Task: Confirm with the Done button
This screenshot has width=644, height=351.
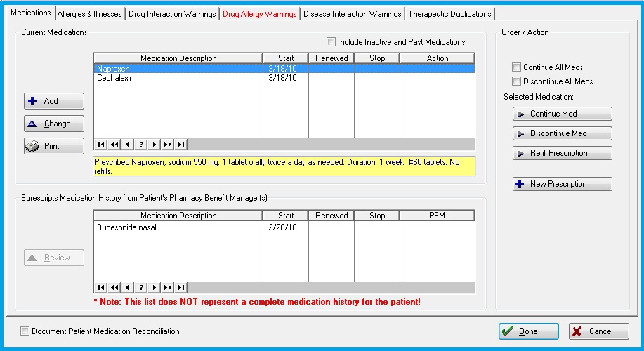Action: coord(529,331)
